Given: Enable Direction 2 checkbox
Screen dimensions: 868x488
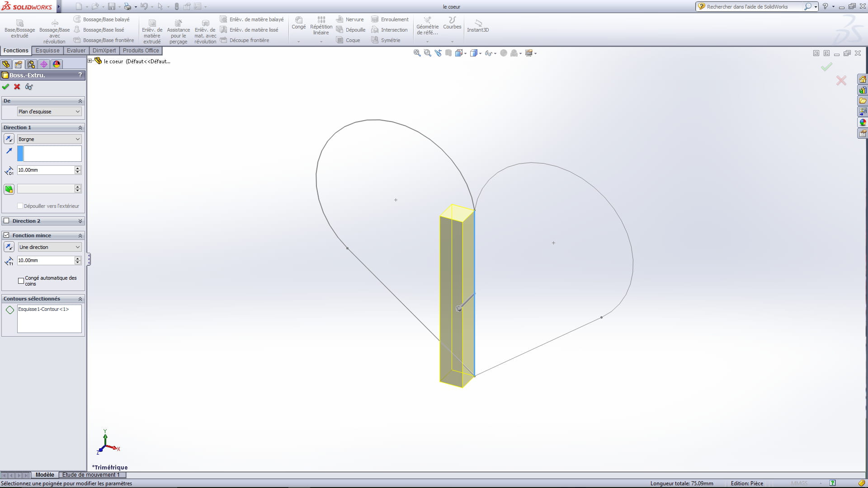Looking at the screenshot, I should point(6,221).
